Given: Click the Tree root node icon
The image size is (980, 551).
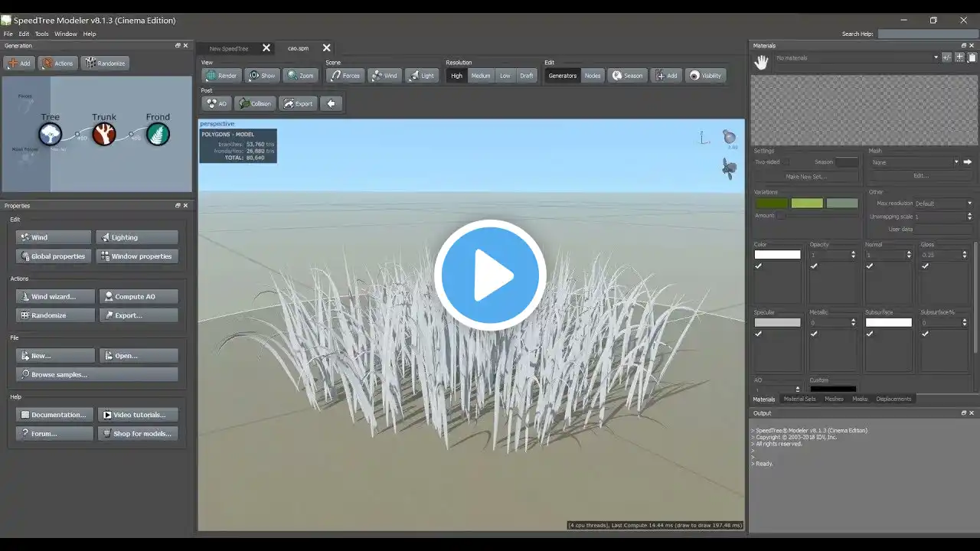Looking at the screenshot, I should pos(51,135).
